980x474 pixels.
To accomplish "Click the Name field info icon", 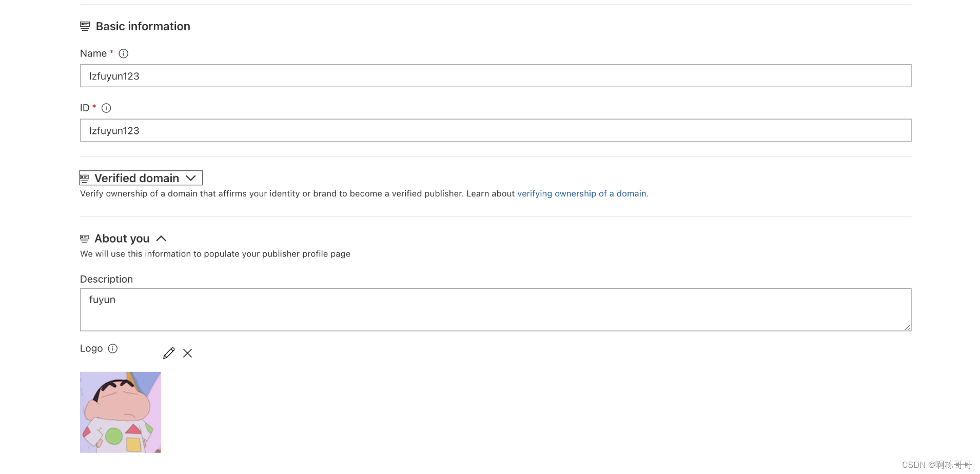I will (124, 53).
